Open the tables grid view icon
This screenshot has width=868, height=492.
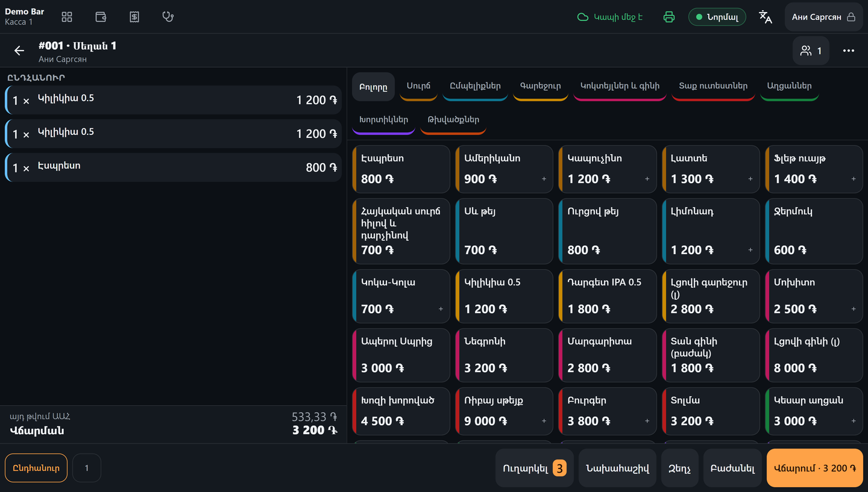tap(67, 17)
